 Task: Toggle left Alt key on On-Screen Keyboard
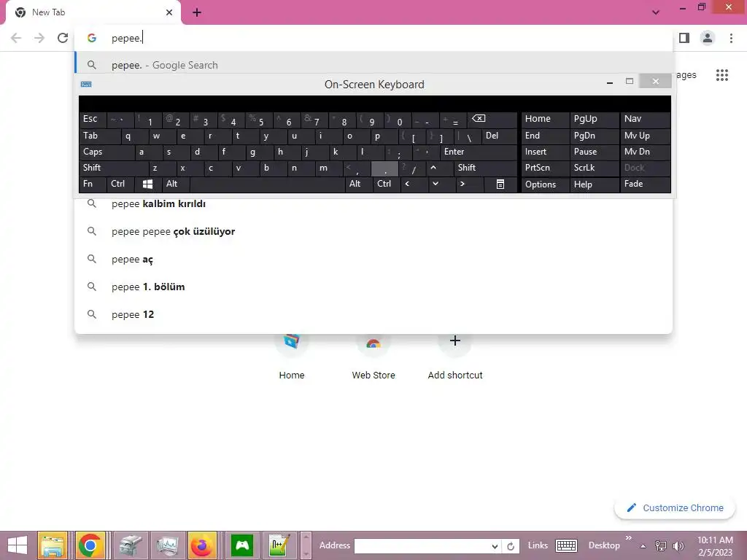pos(176,184)
